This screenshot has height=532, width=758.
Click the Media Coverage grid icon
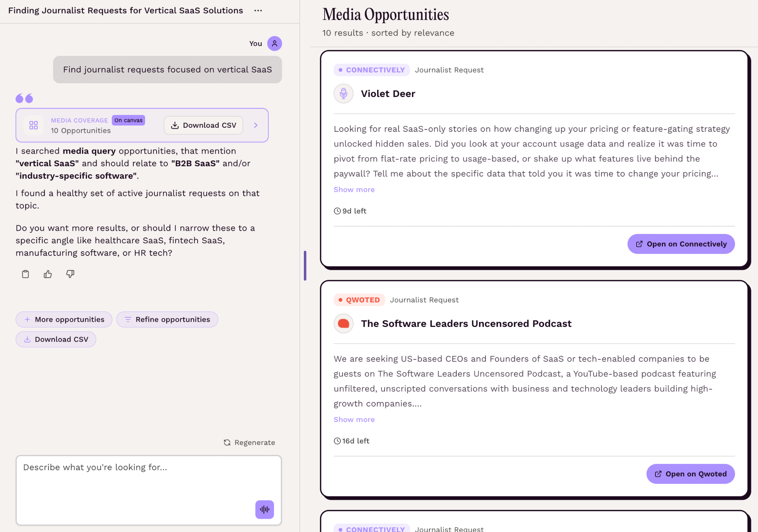click(33, 125)
